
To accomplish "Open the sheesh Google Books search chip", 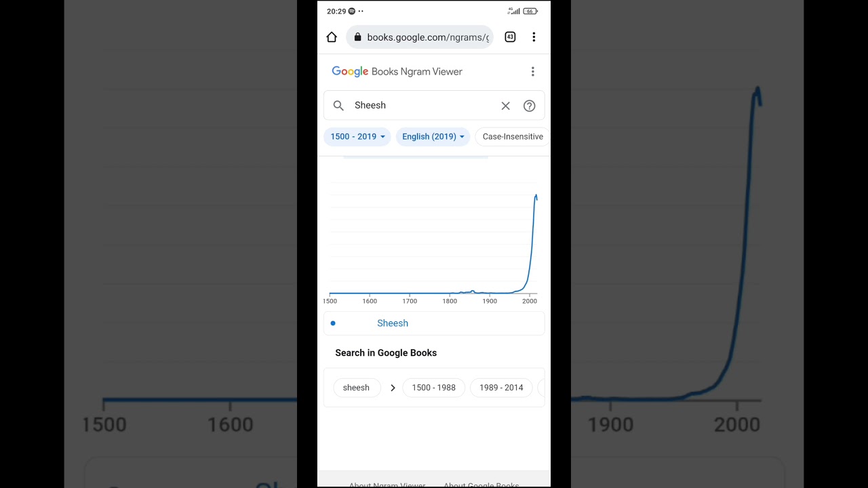I will [x=356, y=388].
